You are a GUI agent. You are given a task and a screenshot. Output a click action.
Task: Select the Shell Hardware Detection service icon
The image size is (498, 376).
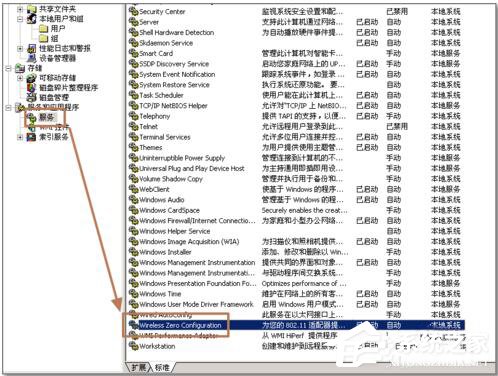tap(133, 32)
